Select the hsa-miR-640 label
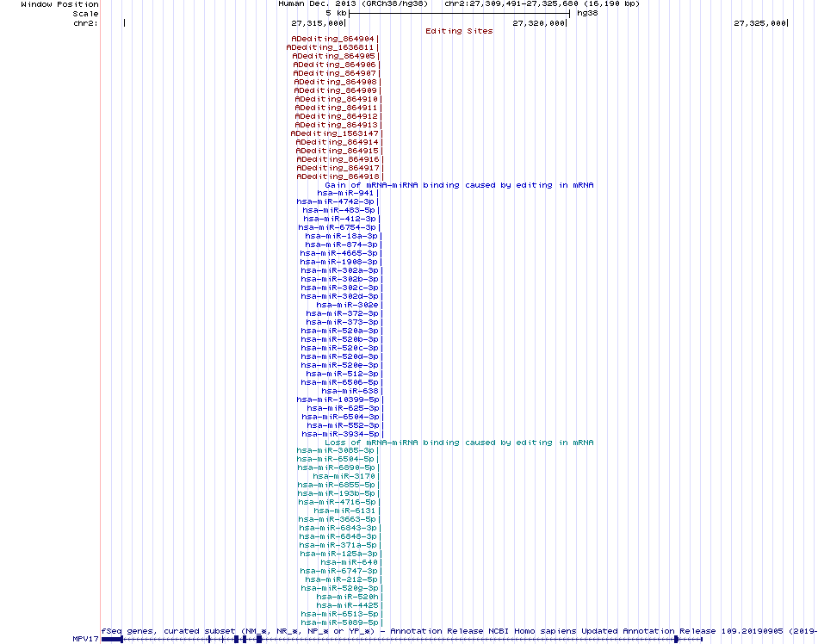818x644 pixels. tap(349, 562)
